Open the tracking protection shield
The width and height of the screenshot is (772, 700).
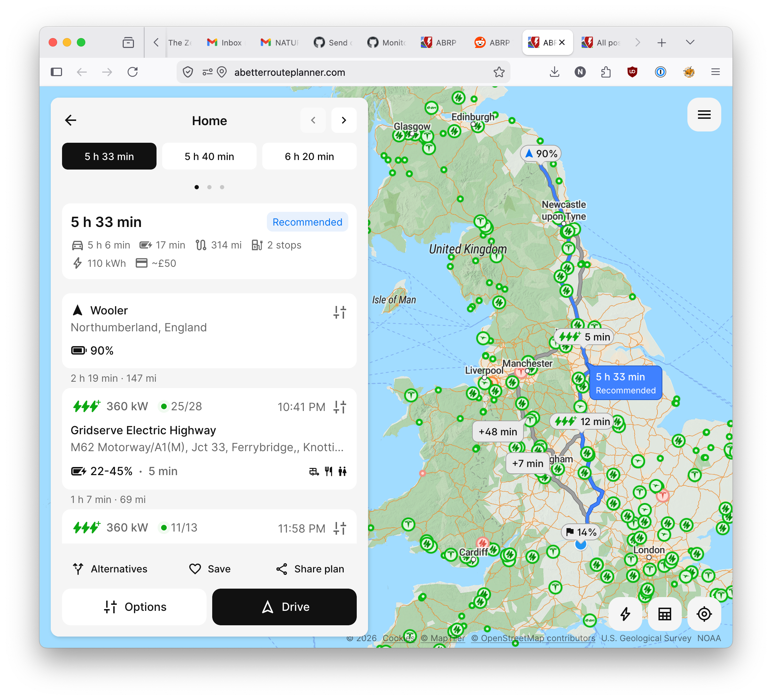(188, 72)
